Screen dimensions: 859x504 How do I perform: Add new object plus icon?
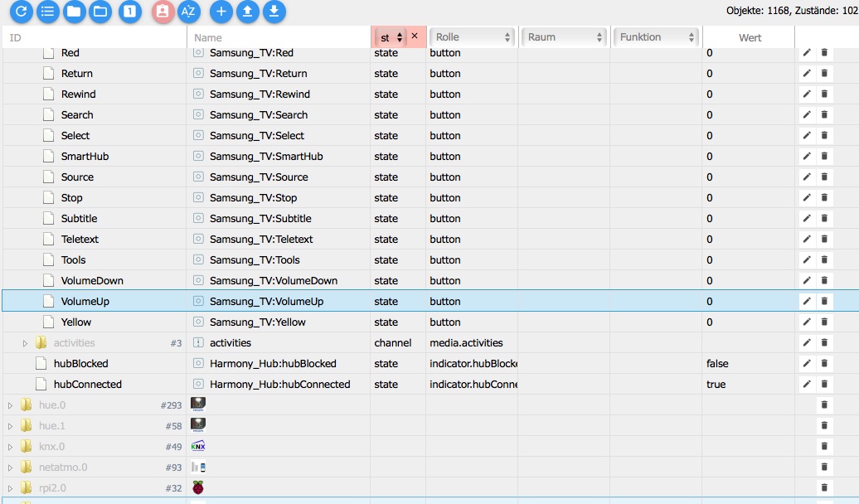[221, 11]
